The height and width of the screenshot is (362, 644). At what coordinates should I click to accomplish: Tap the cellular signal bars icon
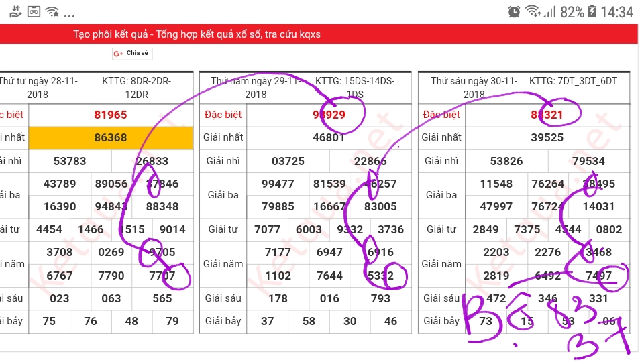click(x=549, y=11)
